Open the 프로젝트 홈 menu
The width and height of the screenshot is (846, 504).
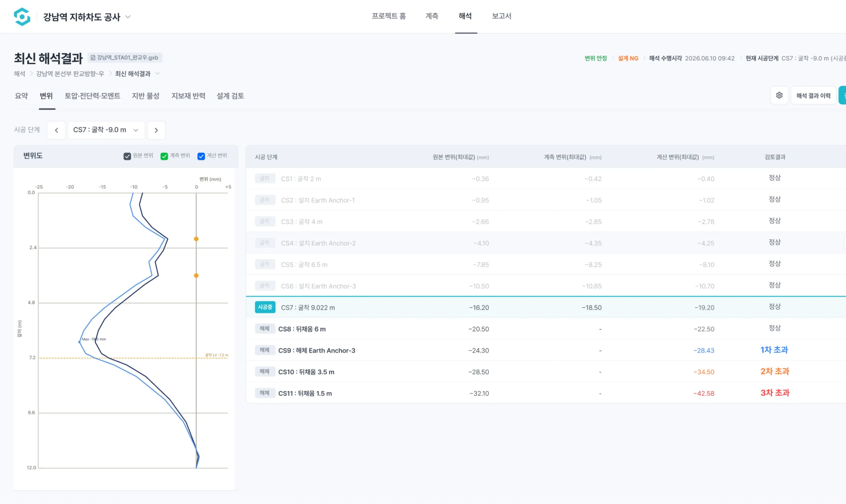click(x=388, y=16)
